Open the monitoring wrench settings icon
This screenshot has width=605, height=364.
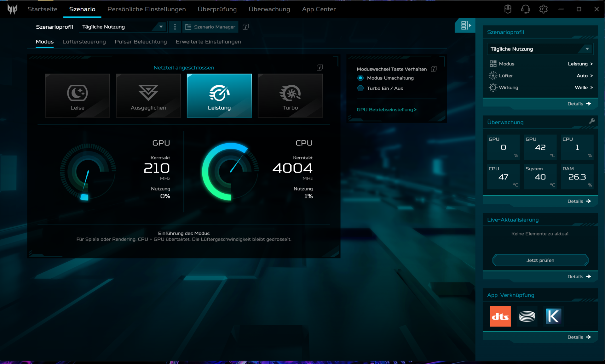click(592, 121)
